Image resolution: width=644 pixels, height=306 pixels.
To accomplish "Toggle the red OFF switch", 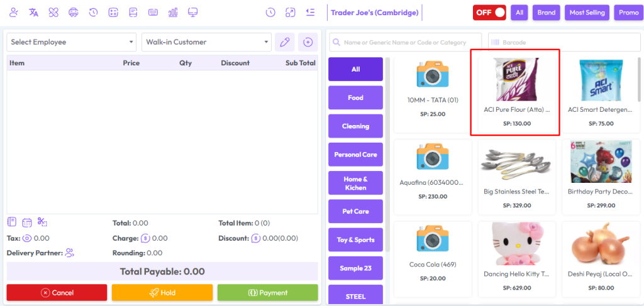I will pyautogui.click(x=489, y=13).
